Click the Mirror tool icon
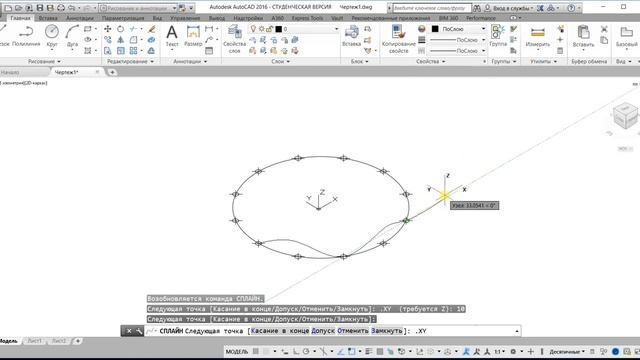This screenshot has width=640, height=360. (120, 40)
